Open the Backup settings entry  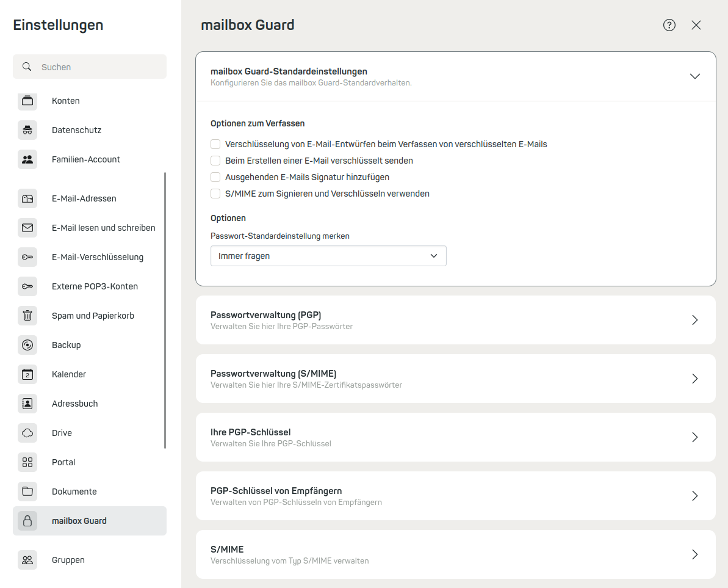click(90, 344)
